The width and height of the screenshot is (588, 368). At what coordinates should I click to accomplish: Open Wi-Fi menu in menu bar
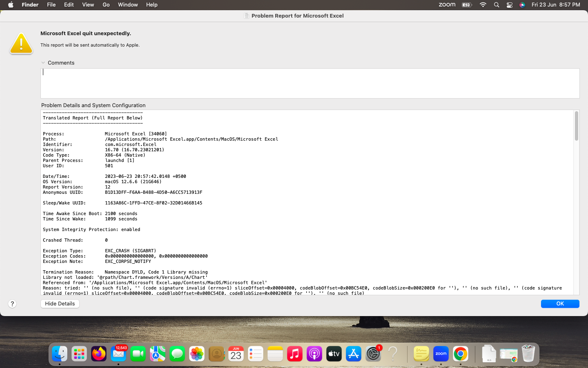483,5
